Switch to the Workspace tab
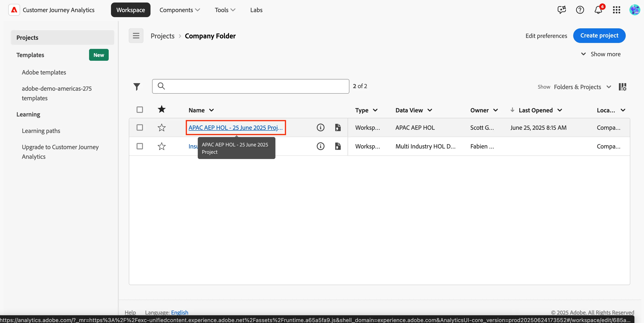This screenshot has height=323, width=644. (130, 10)
